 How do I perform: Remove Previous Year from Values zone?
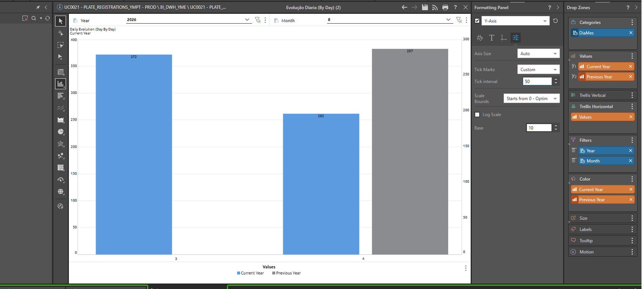coord(631,77)
